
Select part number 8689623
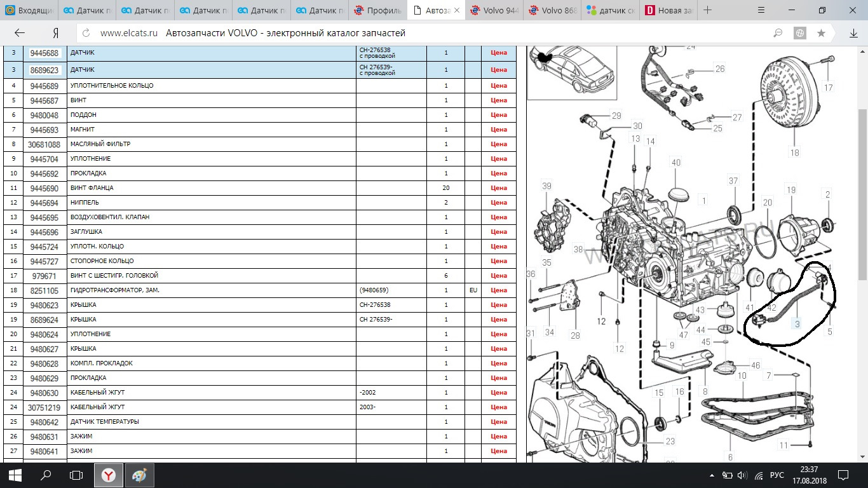(x=44, y=69)
